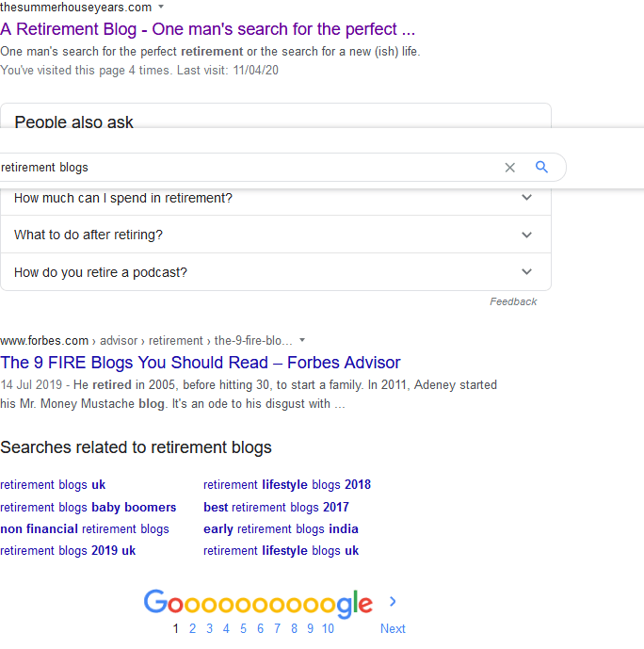Clear the search box with the X icon

(509, 168)
